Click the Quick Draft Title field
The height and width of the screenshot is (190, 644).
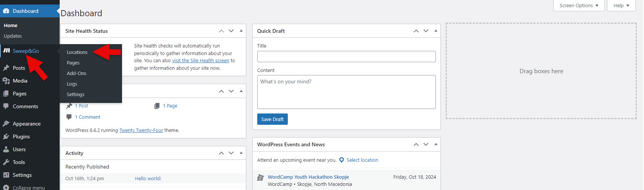click(346, 57)
